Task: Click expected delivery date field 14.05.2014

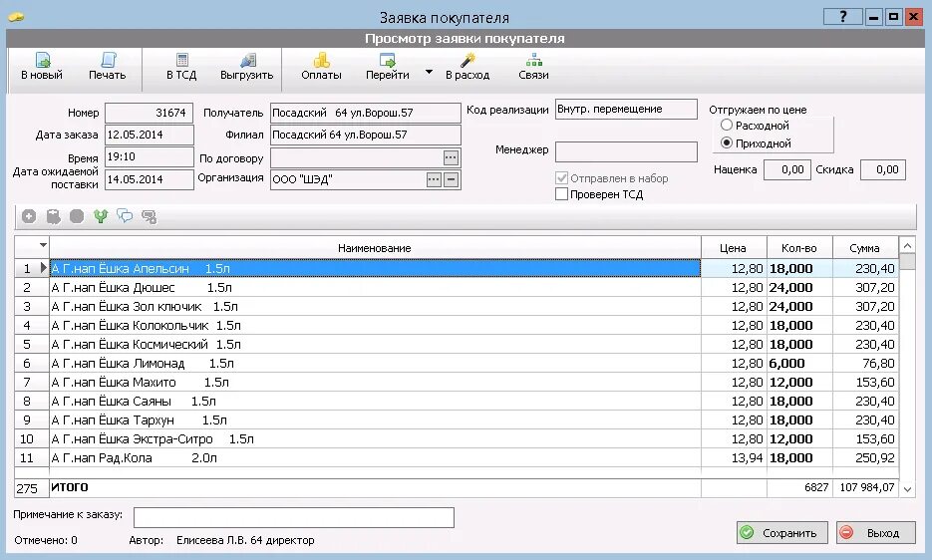Action: coord(150,179)
